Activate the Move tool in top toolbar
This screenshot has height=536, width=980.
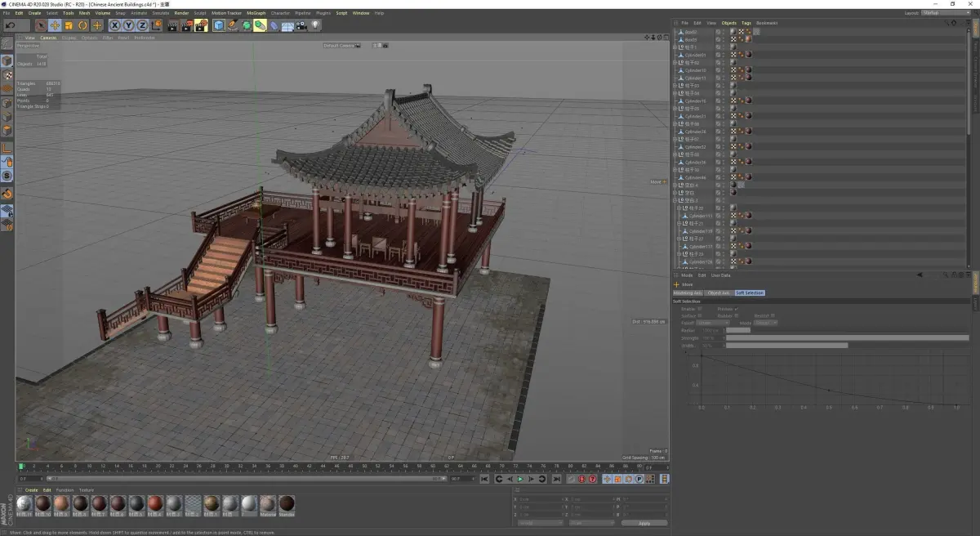(x=55, y=25)
